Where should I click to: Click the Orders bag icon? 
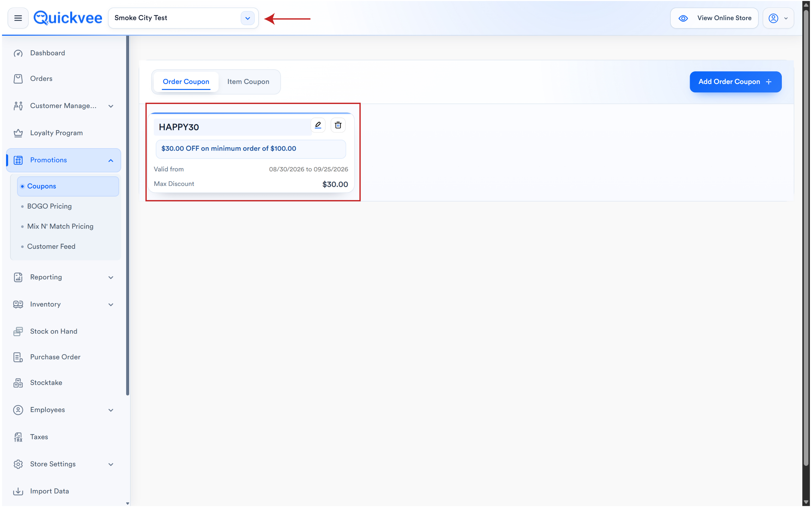pos(18,79)
